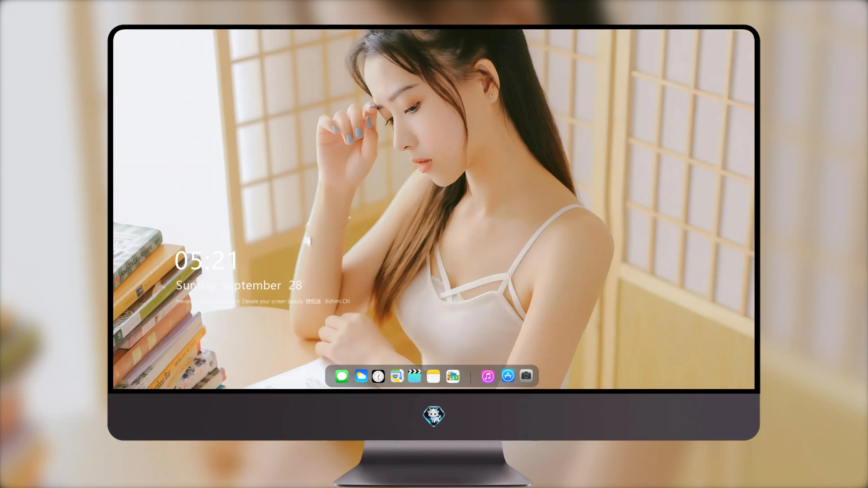Click the dragon logo badge on monitor chin
This screenshot has height=488, width=868.
click(434, 416)
